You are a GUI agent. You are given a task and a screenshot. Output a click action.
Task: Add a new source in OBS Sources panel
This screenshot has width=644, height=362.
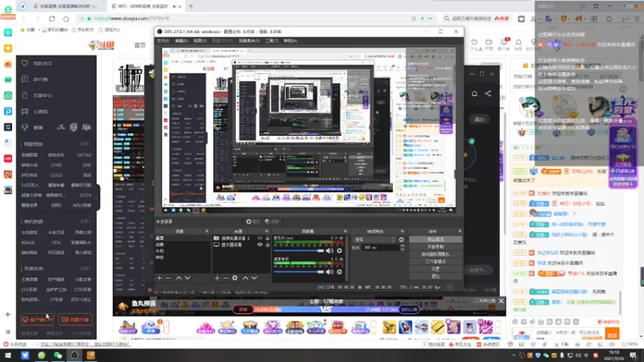(x=217, y=278)
